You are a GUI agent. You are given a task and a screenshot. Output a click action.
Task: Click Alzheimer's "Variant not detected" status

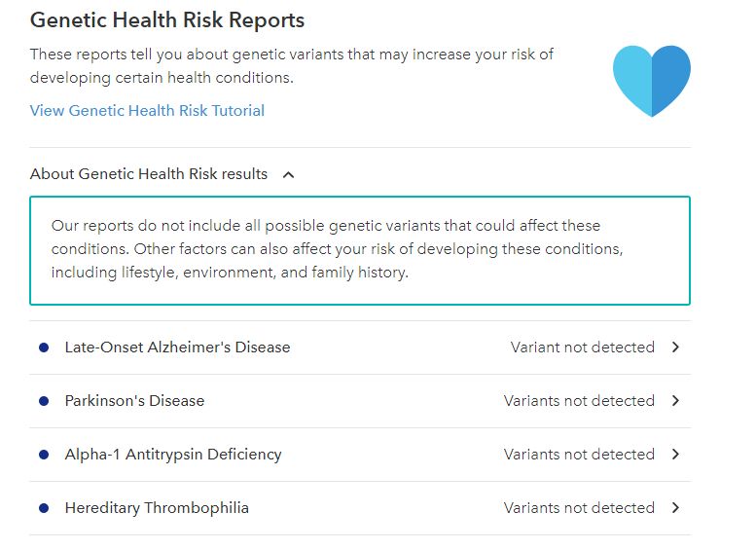pos(582,348)
